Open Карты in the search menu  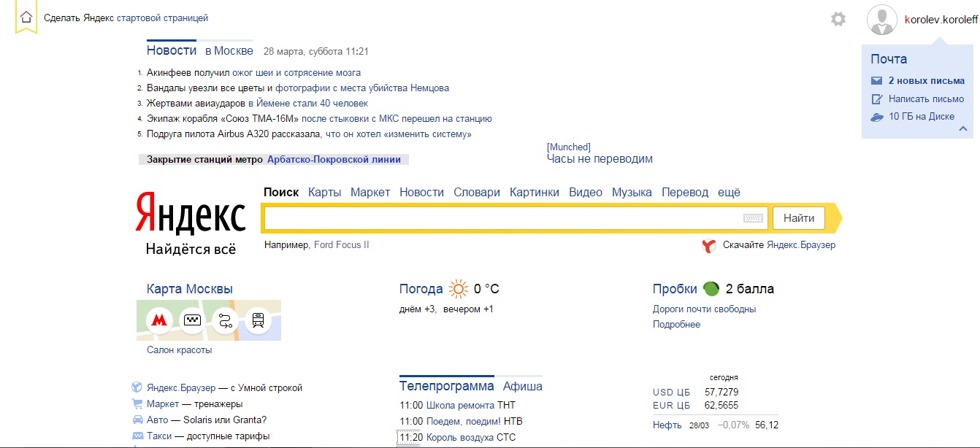pos(325,192)
